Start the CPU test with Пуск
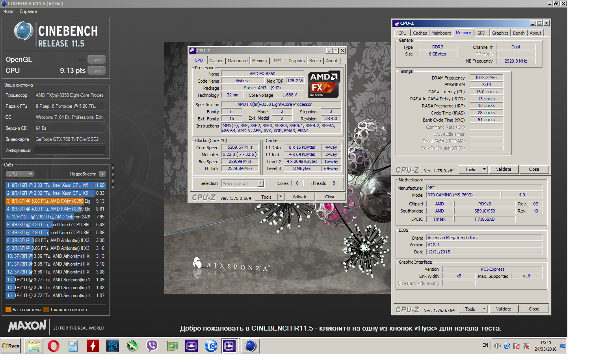 (96, 71)
